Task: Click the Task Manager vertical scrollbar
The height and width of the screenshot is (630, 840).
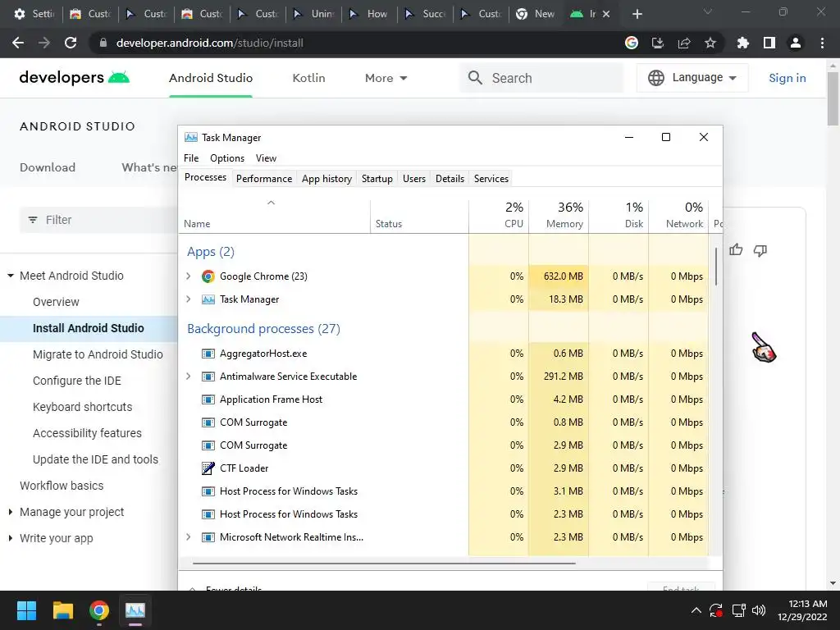Action: point(715,267)
